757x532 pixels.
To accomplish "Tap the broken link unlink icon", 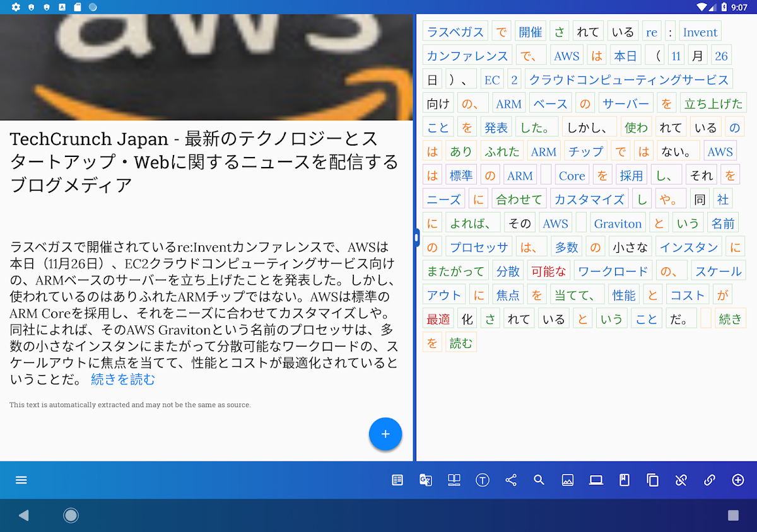I will pyautogui.click(x=681, y=480).
